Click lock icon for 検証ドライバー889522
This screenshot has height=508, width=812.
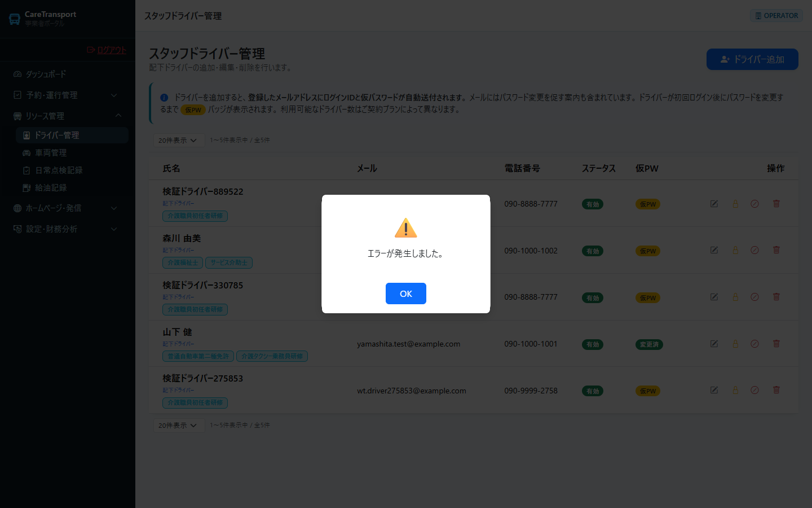(x=735, y=204)
